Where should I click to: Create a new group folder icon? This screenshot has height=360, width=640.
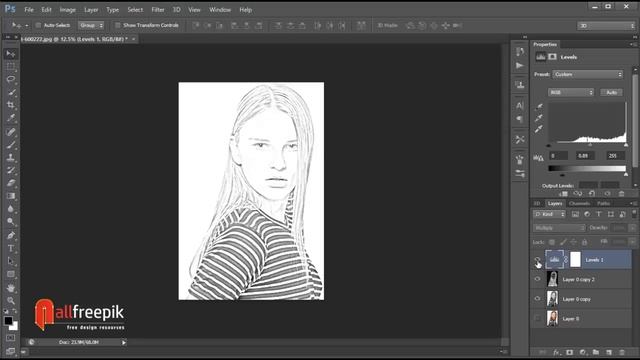click(596, 352)
